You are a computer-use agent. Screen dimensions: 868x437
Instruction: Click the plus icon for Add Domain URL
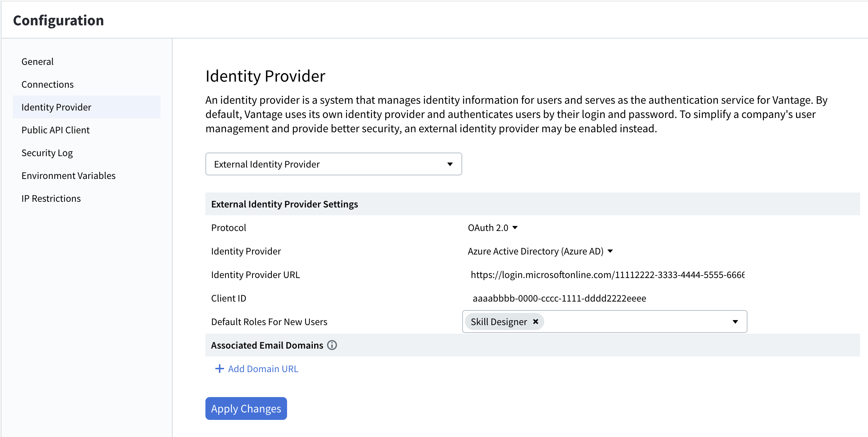[219, 369]
